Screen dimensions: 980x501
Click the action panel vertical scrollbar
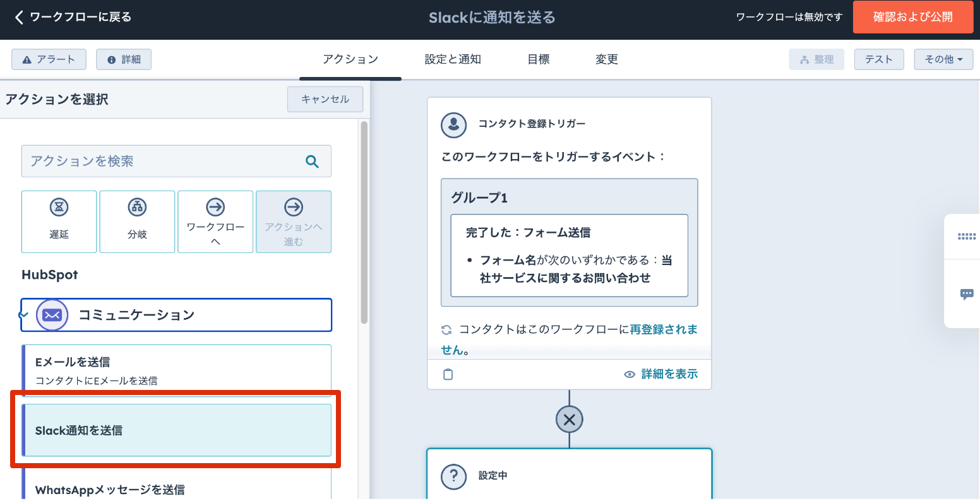pos(364,222)
